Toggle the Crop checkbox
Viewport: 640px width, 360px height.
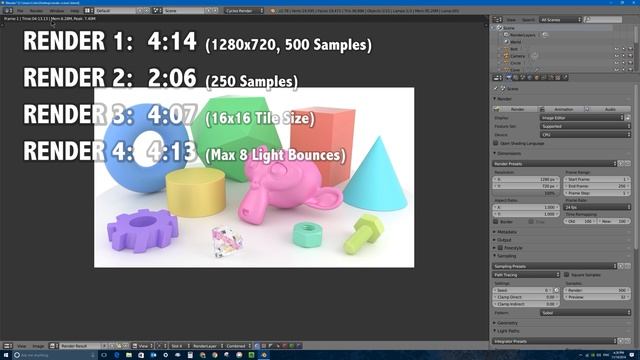(531, 221)
